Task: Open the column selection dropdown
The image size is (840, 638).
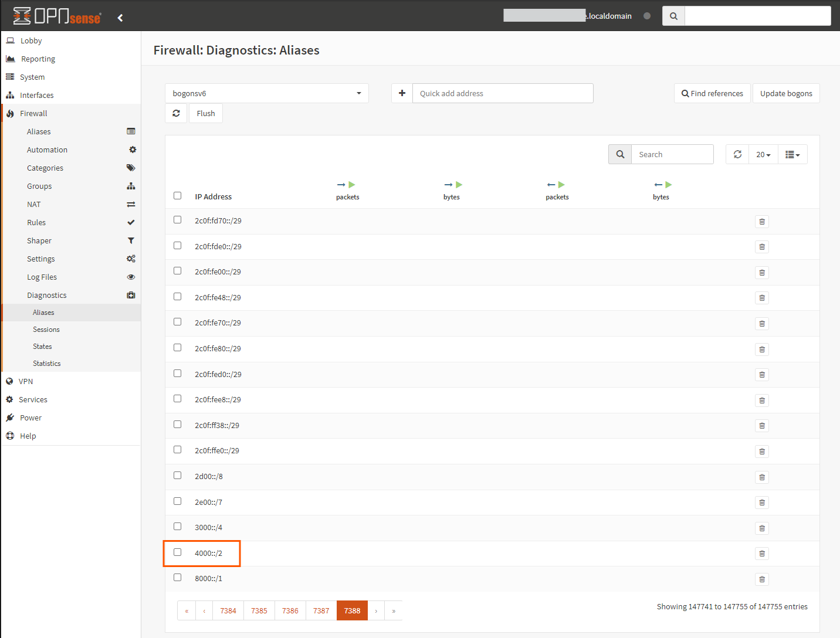Action: (x=792, y=154)
